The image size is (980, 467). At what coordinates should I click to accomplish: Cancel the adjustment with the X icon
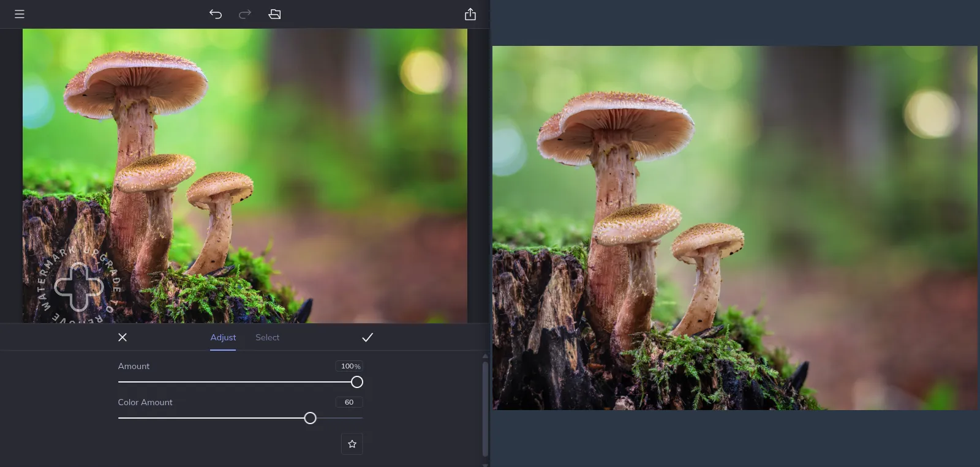tap(123, 337)
